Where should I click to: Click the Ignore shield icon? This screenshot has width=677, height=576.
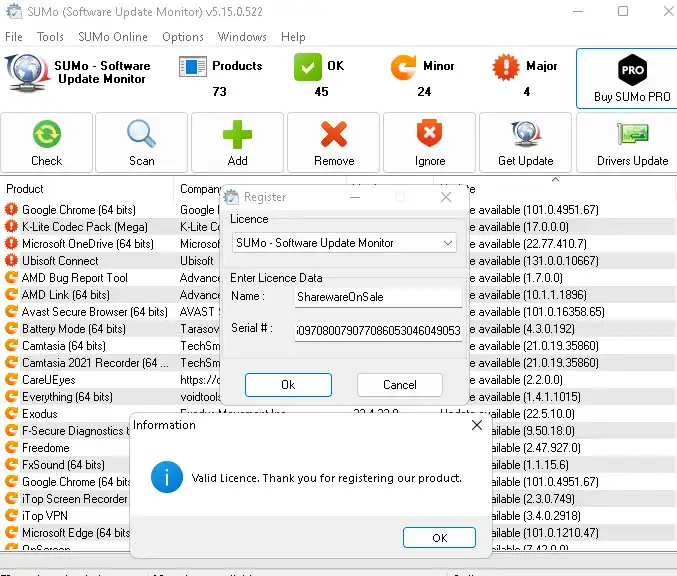(429, 135)
